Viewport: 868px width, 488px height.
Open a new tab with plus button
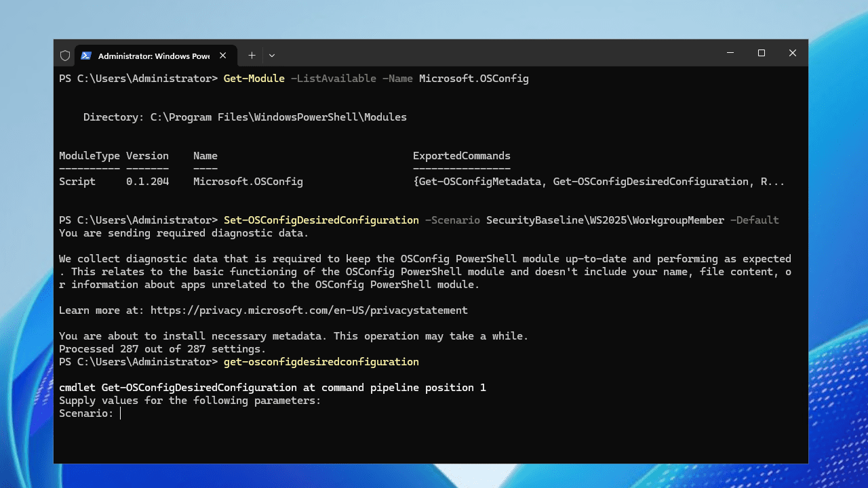pos(252,56)
